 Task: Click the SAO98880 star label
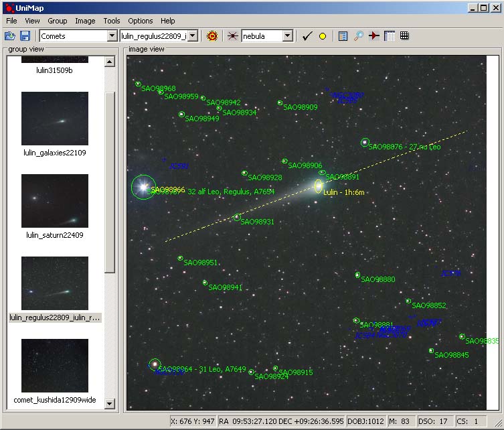378,279
